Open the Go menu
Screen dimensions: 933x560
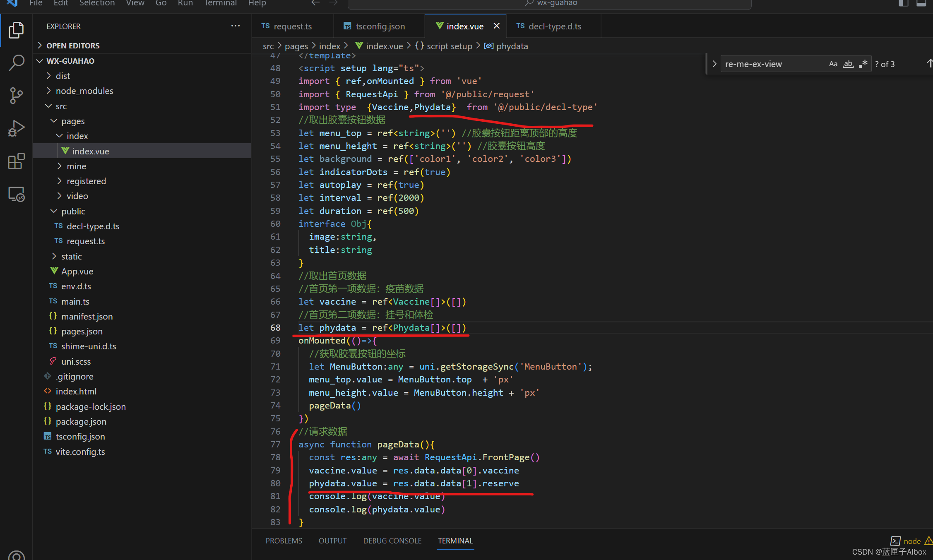point(161,3)
